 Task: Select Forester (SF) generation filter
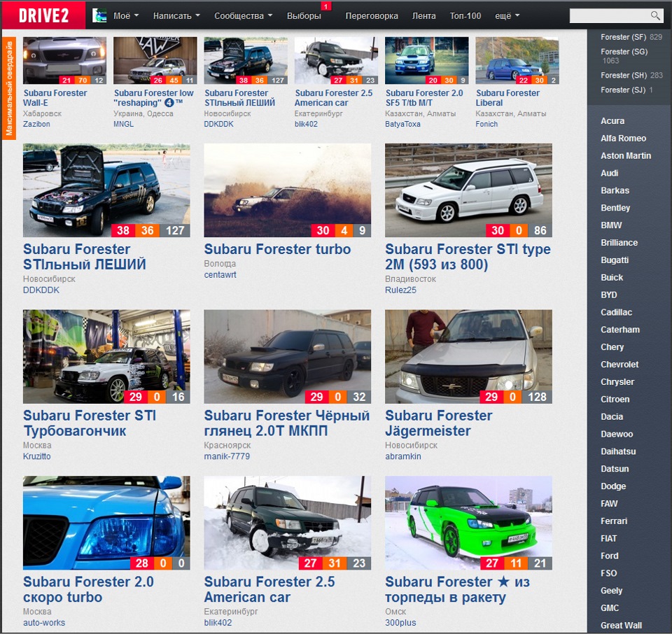[623, 37]
